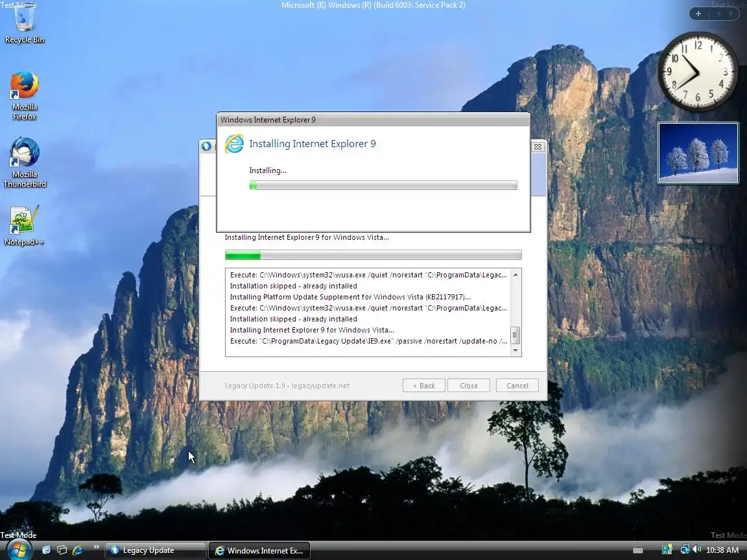Image resolution: width=747 pixels, height=560 pixels.
Task: Close the Legacy Update window
Action: point(538,146)
